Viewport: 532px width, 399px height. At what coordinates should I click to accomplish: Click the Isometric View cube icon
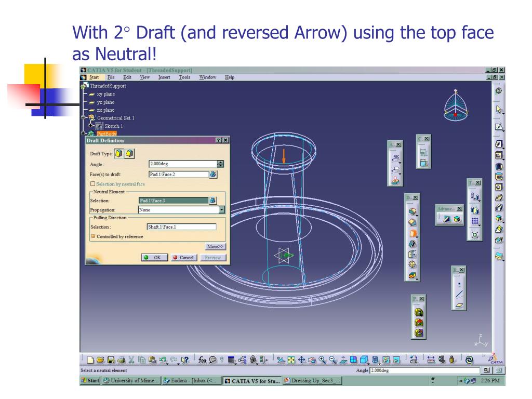[364, 360]
